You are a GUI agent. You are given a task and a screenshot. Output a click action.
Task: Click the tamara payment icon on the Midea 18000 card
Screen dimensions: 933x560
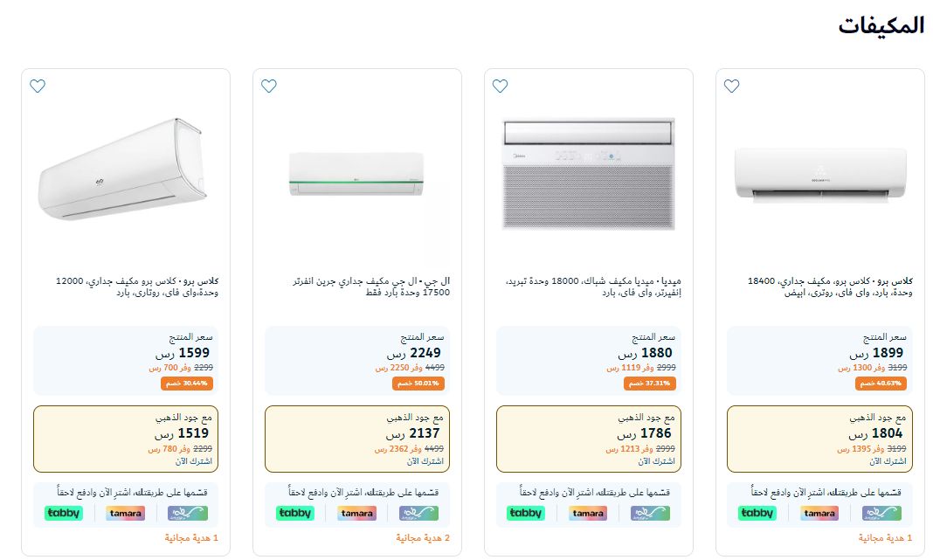tap(587, 513)
